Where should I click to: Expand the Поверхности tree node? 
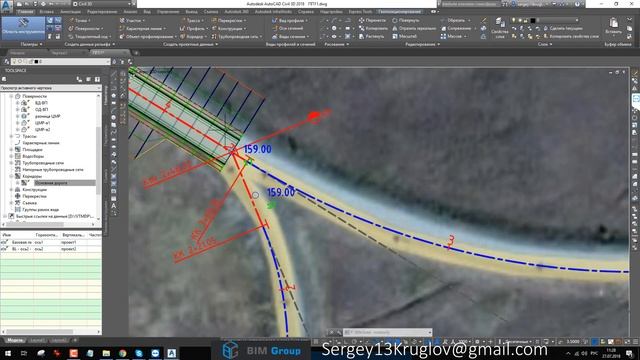tap(11, 96)
